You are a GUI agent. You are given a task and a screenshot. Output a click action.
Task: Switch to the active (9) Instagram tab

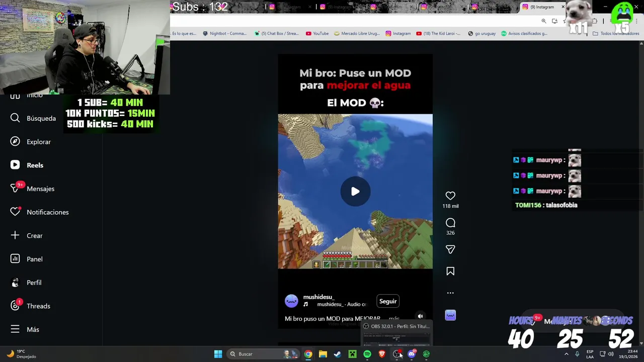tap(542, 7)
